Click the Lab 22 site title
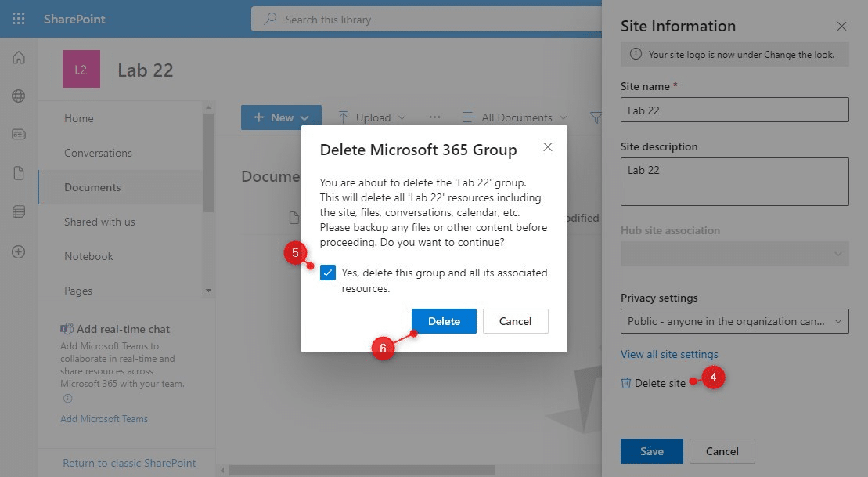This screenshot has height=477, width=868. pyautogui.click(x=145, y=70)
